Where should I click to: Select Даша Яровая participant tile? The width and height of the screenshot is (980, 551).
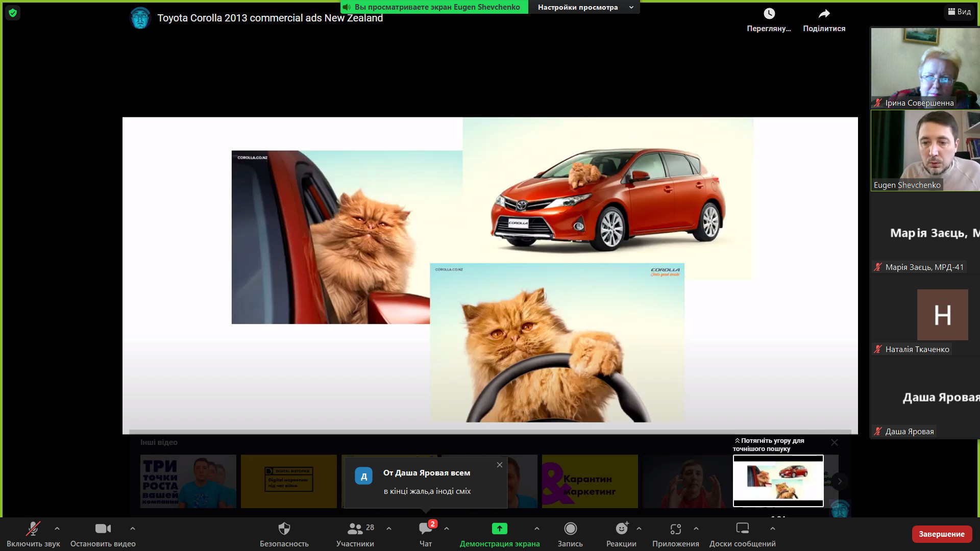[x=925, y=397]
